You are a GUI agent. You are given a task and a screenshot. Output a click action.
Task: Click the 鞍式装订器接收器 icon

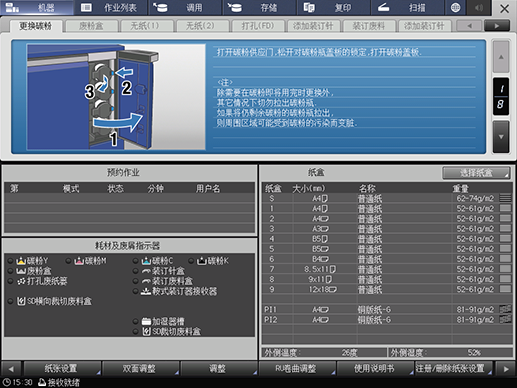point(146,291)
